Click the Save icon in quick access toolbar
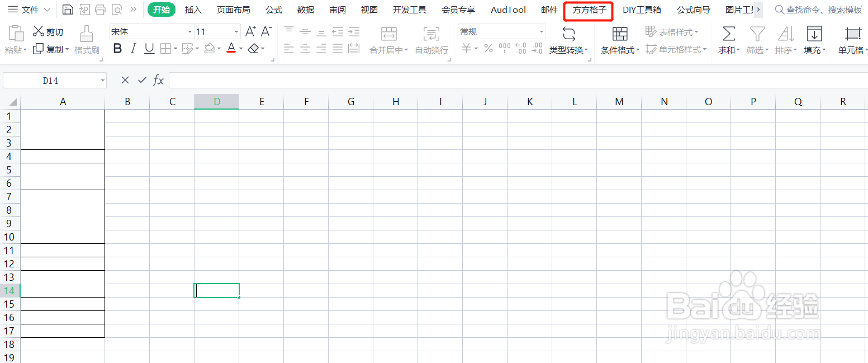 tap(68, 10)
